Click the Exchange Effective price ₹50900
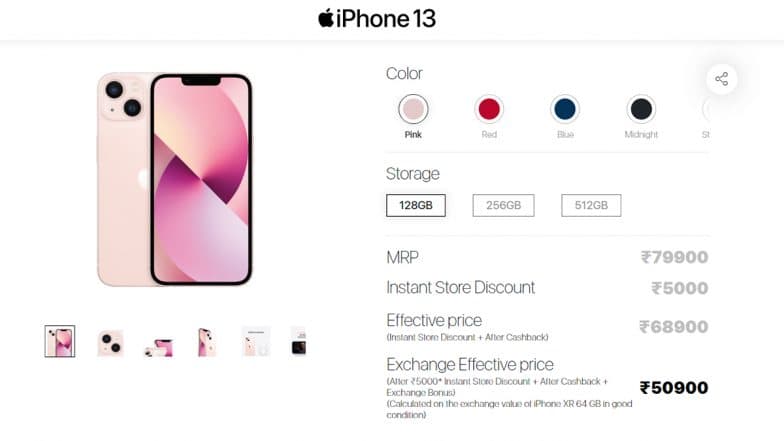Image resolution: width=784 pixels, height=441 pixels. pyautogui.click(x=674, y=388)
